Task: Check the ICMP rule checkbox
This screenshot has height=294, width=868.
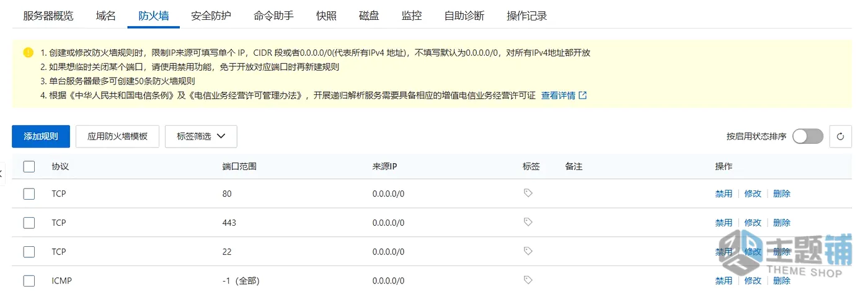Action: pos(29,280)
